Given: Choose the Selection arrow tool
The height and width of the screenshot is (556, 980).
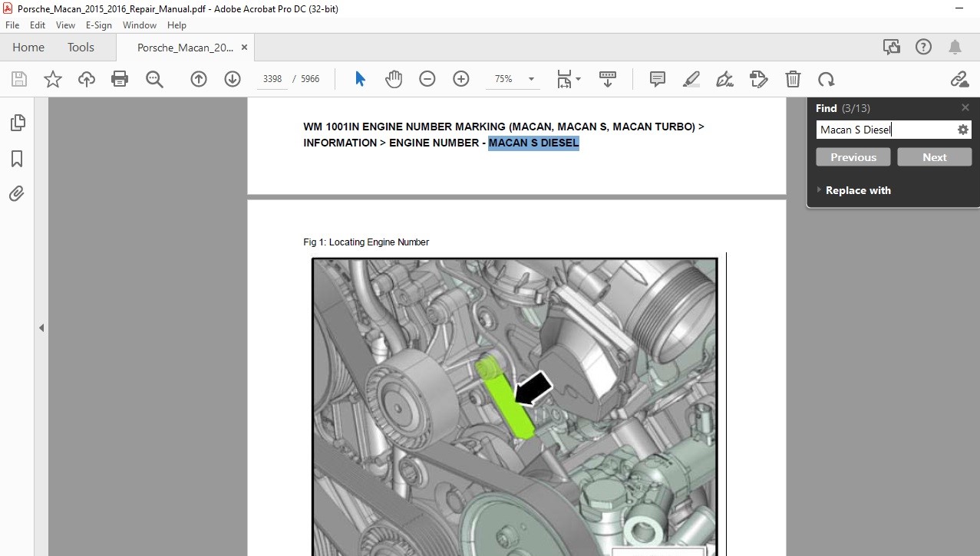Looking at the screenshot, I should [360, 79].
